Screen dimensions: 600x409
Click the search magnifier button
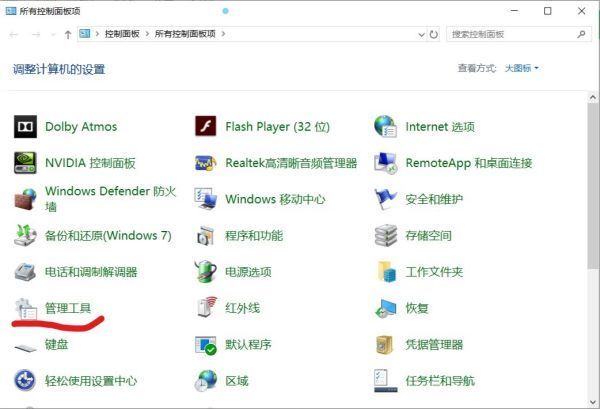click(582, 34)
